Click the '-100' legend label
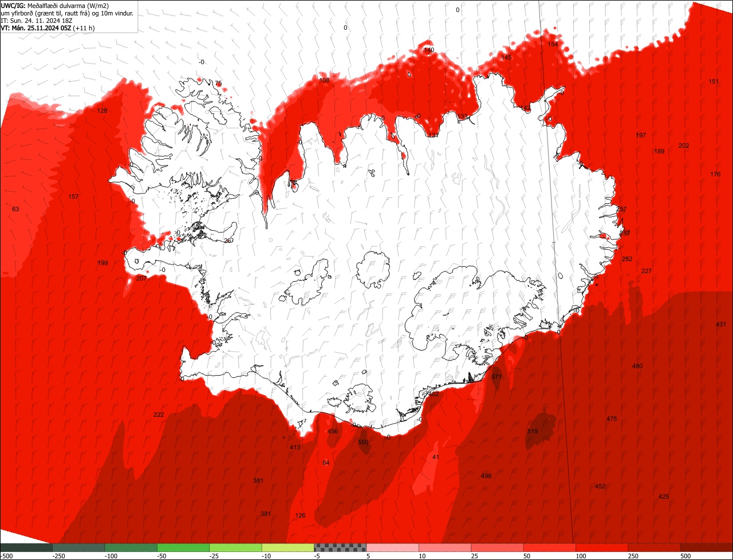Screen dimensions: 733x560 click(x=110, y=556)
